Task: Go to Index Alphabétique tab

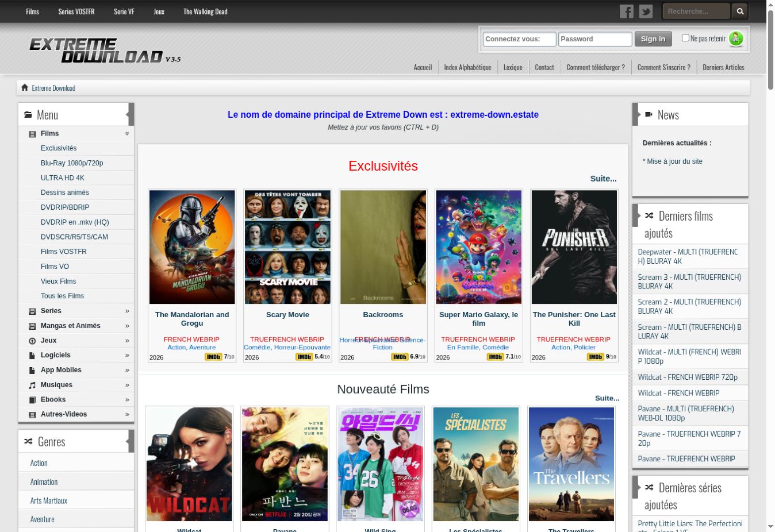Action: click(467, 67)
